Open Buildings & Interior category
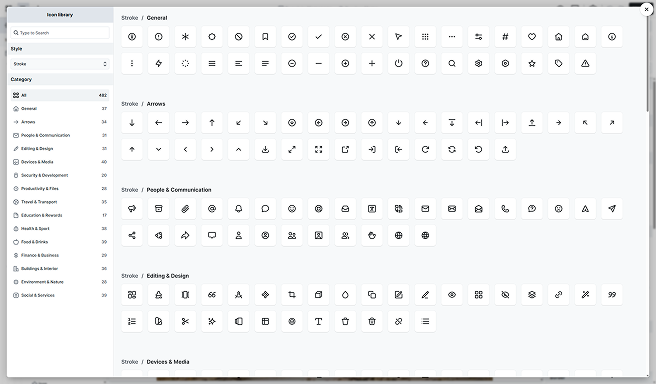The width and height of the screenshot is (656, 384). (60, 269)
